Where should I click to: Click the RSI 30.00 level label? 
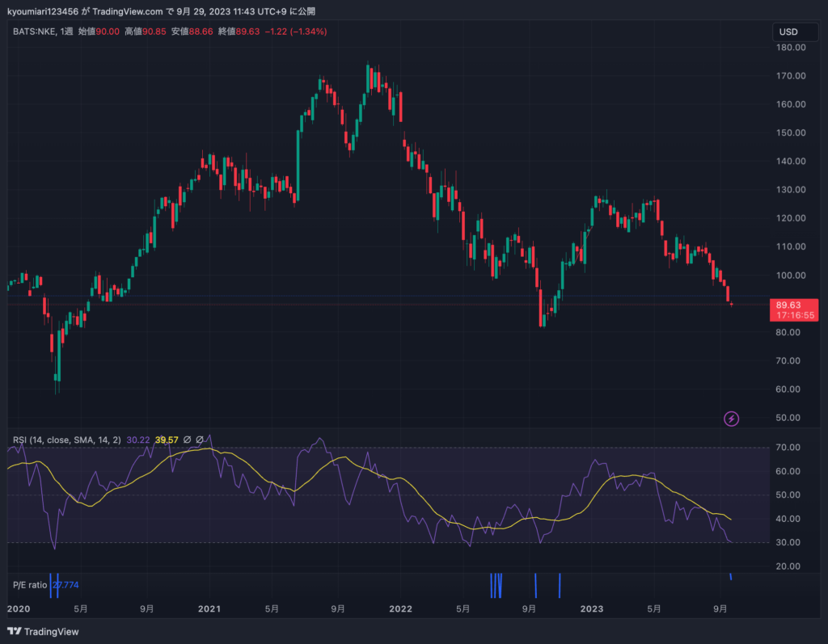pyautogui.click(x=788, y=542)
